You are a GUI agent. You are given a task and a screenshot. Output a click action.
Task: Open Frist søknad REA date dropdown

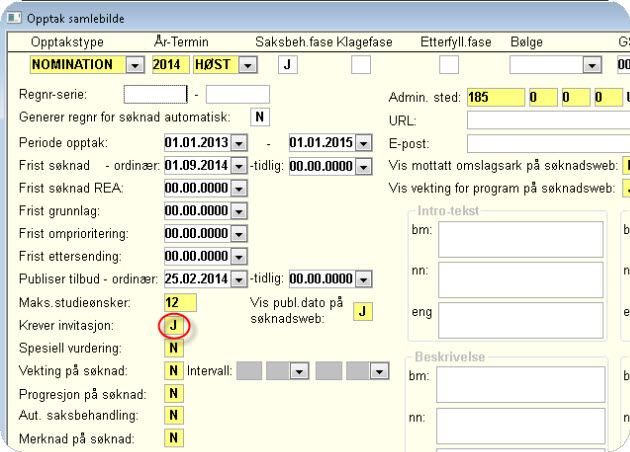point(239,188)
